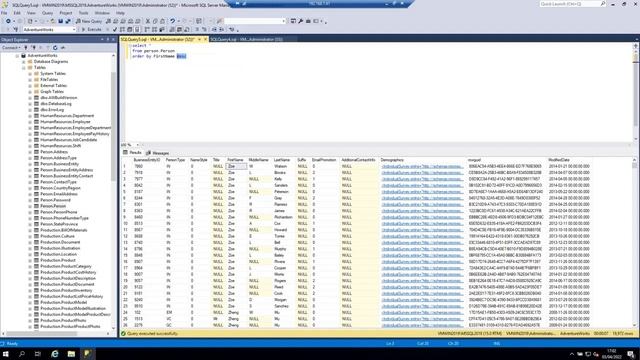Open the Demographics link in row 1

point(422,167)
